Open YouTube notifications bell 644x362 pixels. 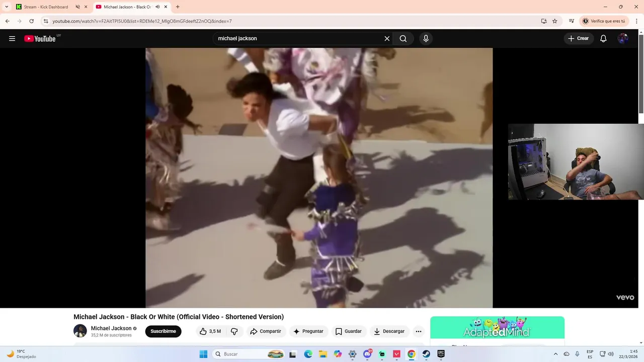[603, 39]
